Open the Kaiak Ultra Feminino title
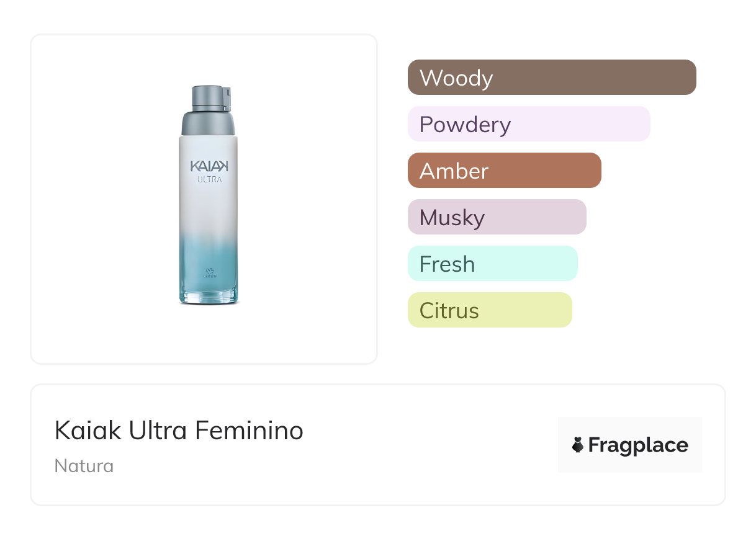 tap(179, 431)
